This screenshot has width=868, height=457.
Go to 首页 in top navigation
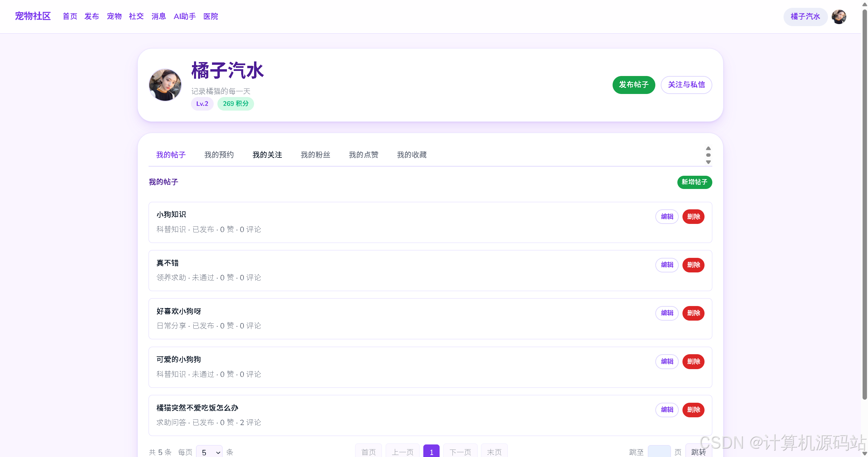[x=70, y=16]
